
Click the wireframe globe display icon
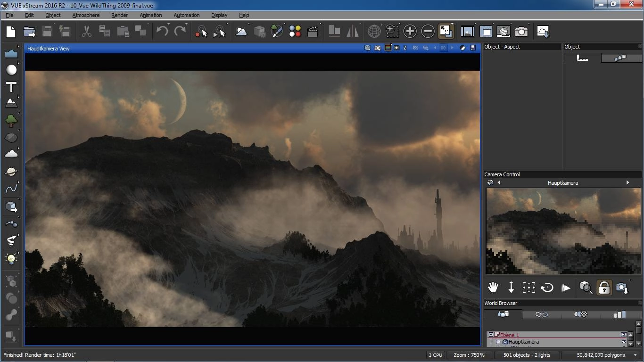click(x=374, y=32)
